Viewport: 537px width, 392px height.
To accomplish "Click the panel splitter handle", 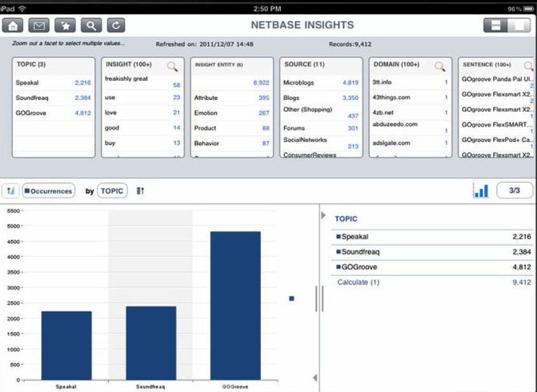I will pyautogui.click(x=319, y=299).
